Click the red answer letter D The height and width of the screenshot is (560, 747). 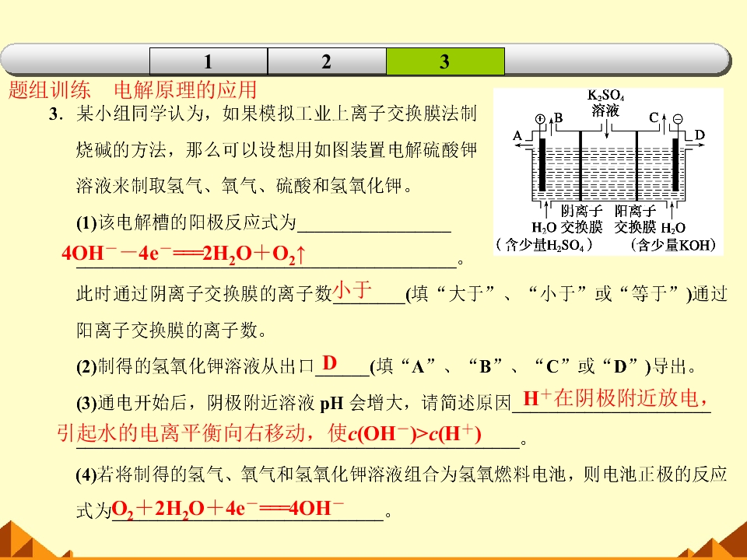[330, 363]
